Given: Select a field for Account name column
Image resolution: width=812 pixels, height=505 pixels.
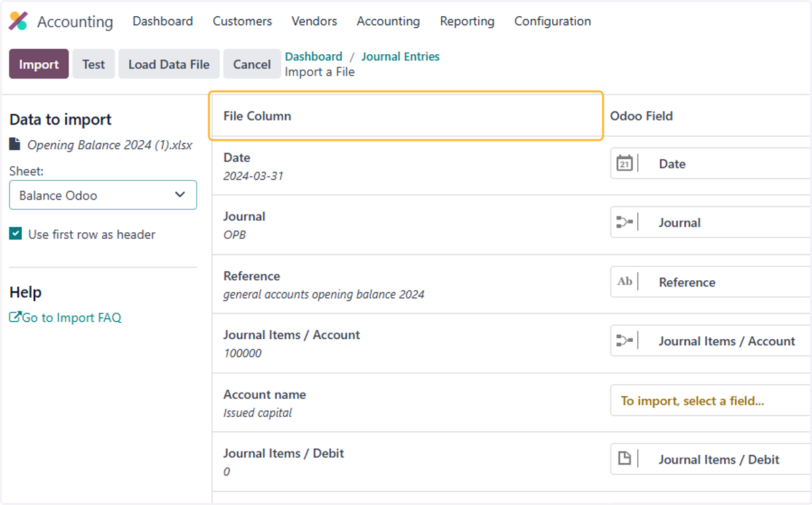Looking at the screenshot, I should [710, 400].
